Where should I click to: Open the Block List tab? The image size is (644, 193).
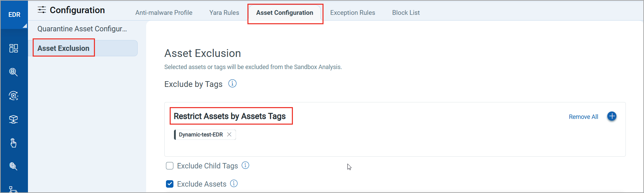click(406, 13)
